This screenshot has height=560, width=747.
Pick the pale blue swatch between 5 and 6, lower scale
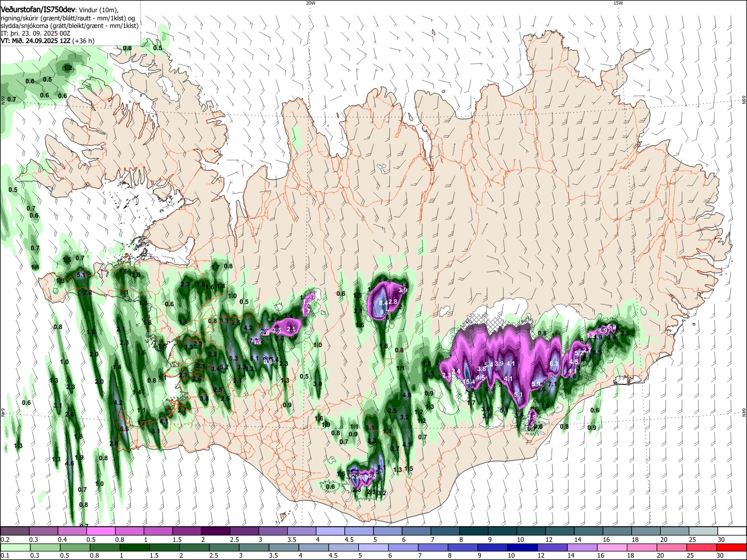tap(372, 547)
